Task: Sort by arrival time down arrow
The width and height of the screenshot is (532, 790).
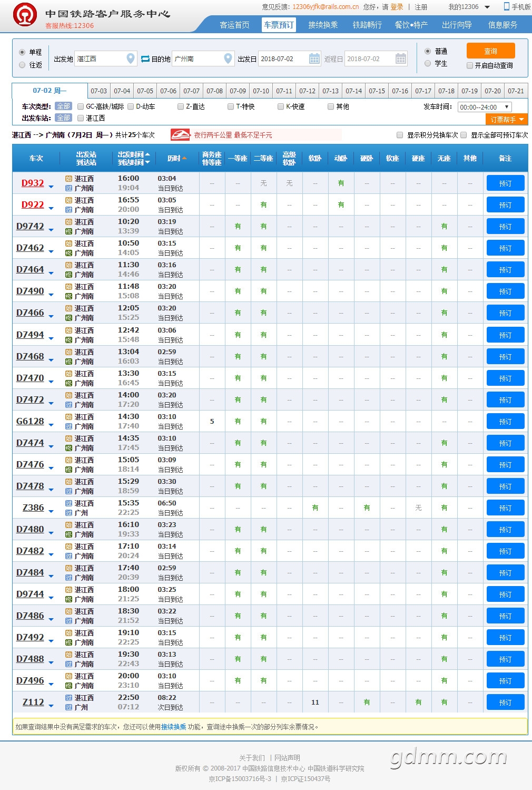Action: pyautogui.click(x=147, y=162)
